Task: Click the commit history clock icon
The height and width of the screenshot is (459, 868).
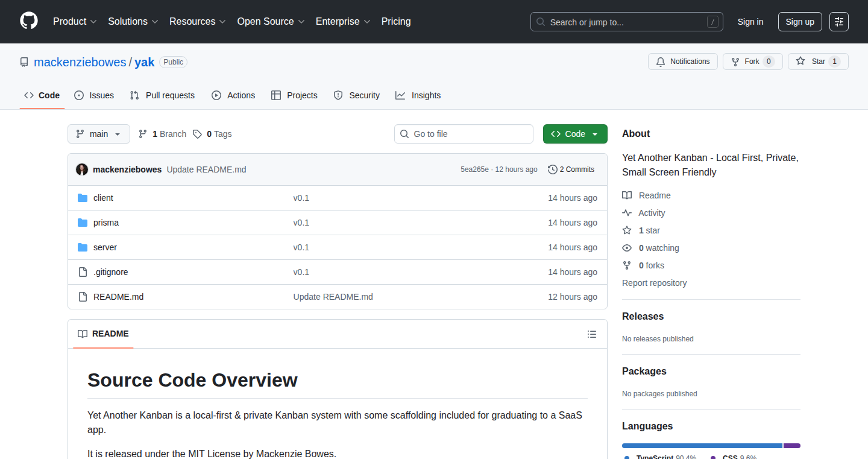Action: tap(552, 169)
